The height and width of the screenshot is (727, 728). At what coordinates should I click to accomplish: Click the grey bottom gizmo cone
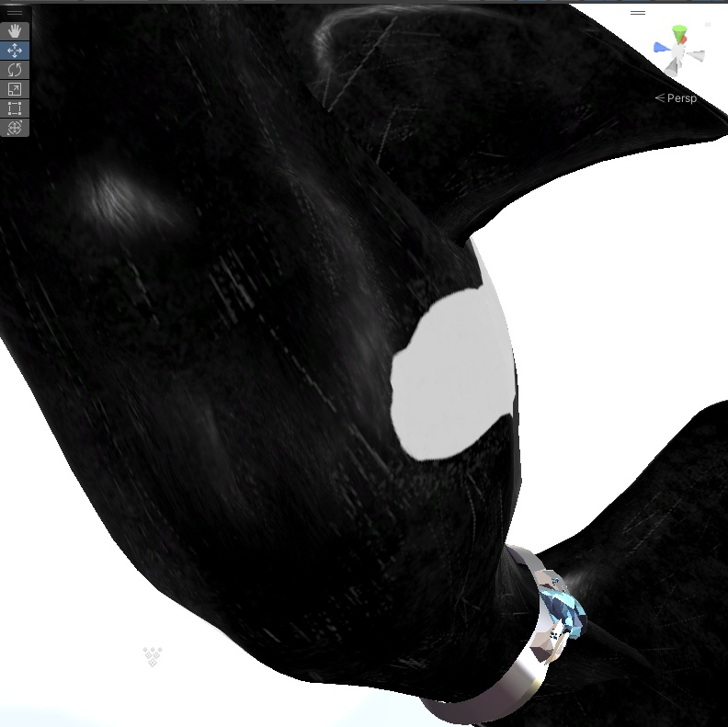[672, 68]
